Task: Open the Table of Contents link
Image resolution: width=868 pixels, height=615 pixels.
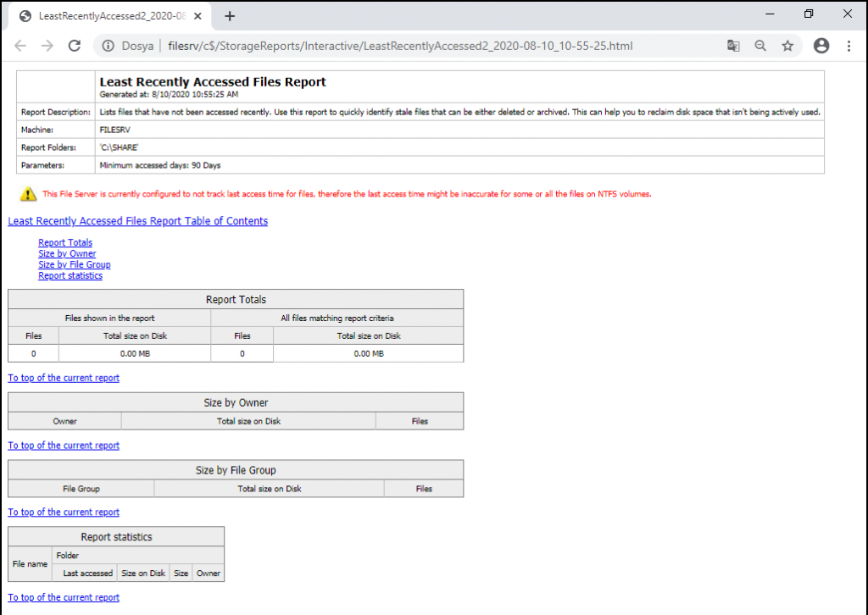Action: tap(136, 221)
